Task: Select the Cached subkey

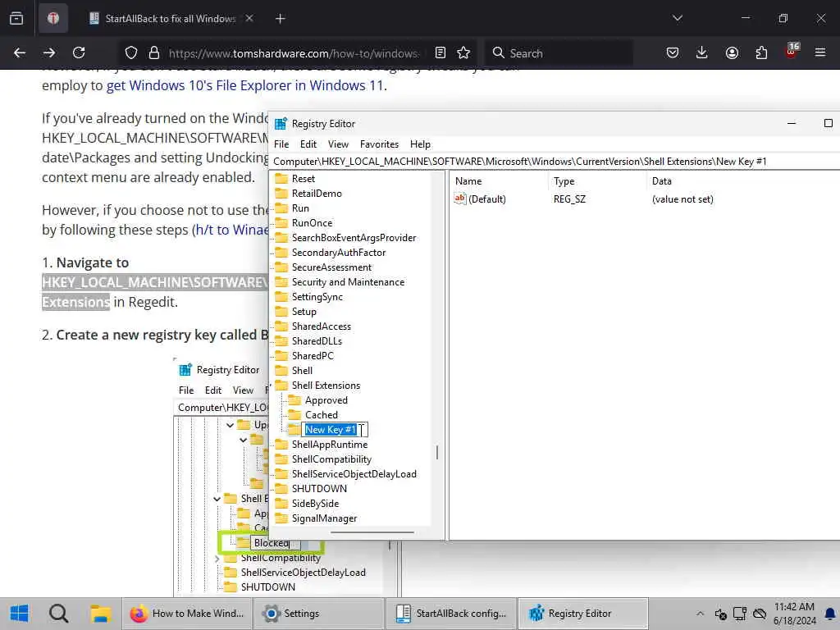Action: click(x=321, y=414)
